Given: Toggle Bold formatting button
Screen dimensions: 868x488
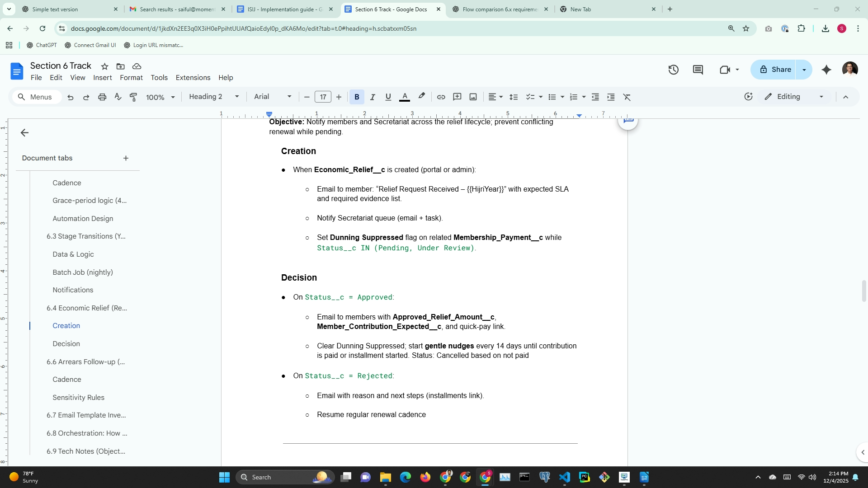Looking at the screenshot, I should (x=357, y=97).
